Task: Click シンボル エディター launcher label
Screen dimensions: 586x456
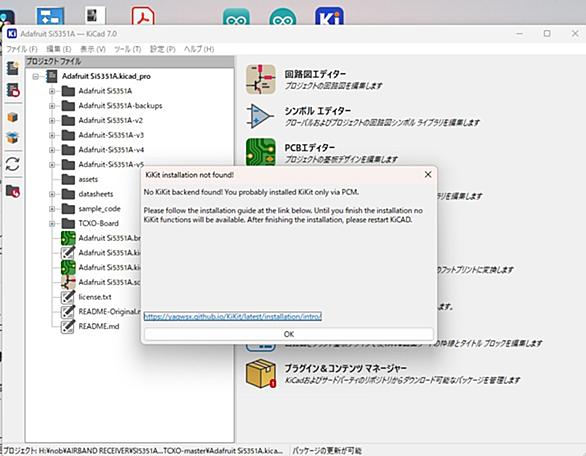Action: [x=318, y=111]
